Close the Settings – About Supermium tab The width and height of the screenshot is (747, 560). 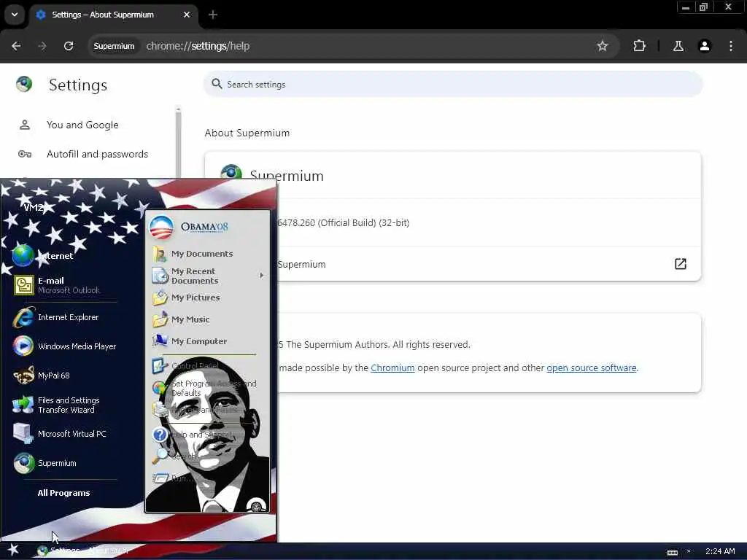187,15
